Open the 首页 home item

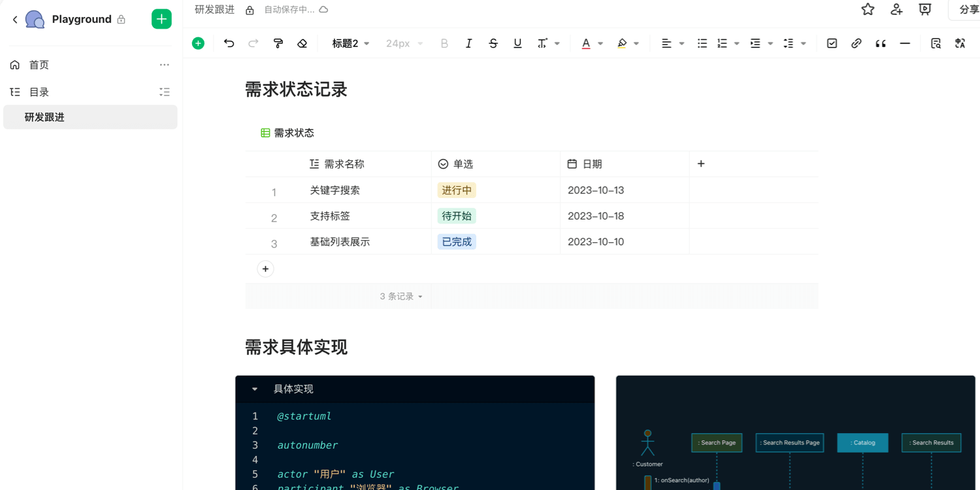tap(39, 65)
